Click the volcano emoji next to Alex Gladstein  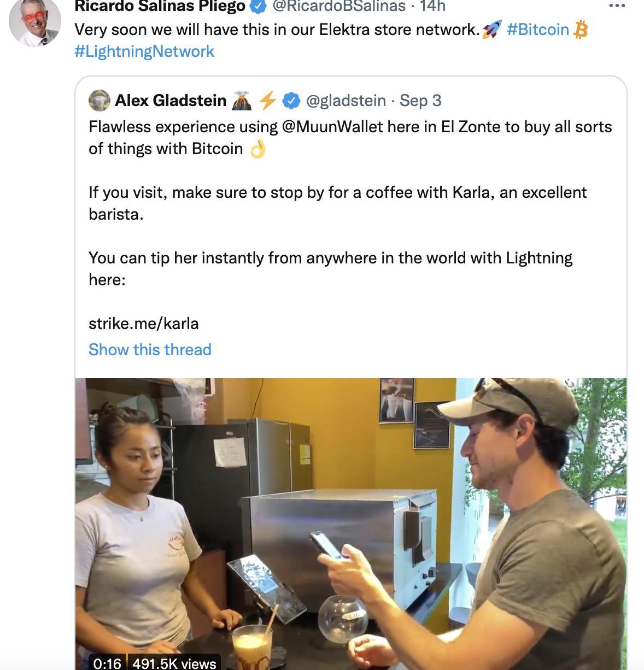(242, 101)
